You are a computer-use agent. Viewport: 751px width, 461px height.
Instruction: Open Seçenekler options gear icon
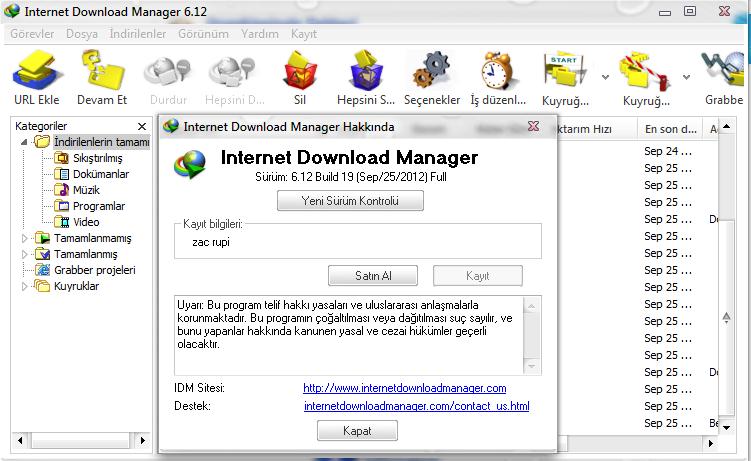(x=432, y=71)
